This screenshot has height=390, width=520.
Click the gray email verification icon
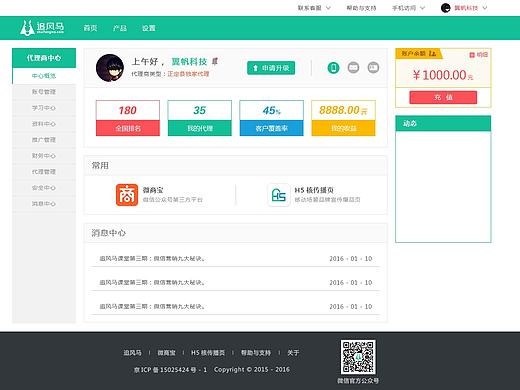pyautogui.click(x=353, y=68)
